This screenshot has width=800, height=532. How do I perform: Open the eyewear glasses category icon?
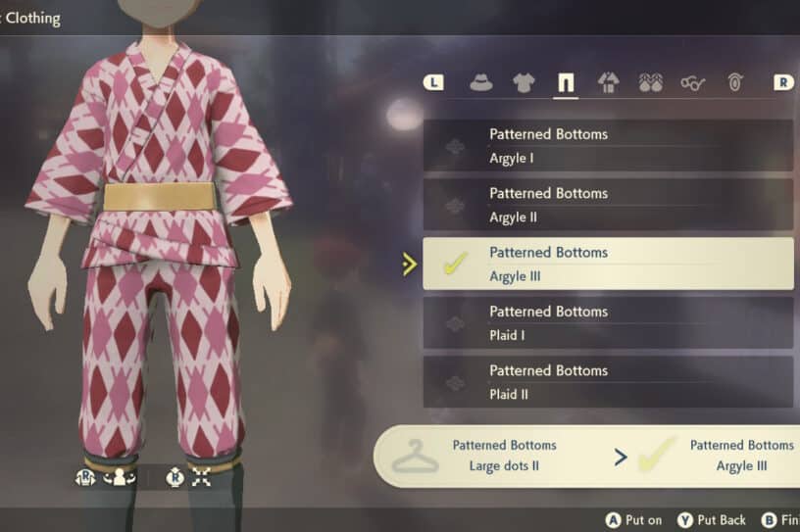tap(692, 82)
